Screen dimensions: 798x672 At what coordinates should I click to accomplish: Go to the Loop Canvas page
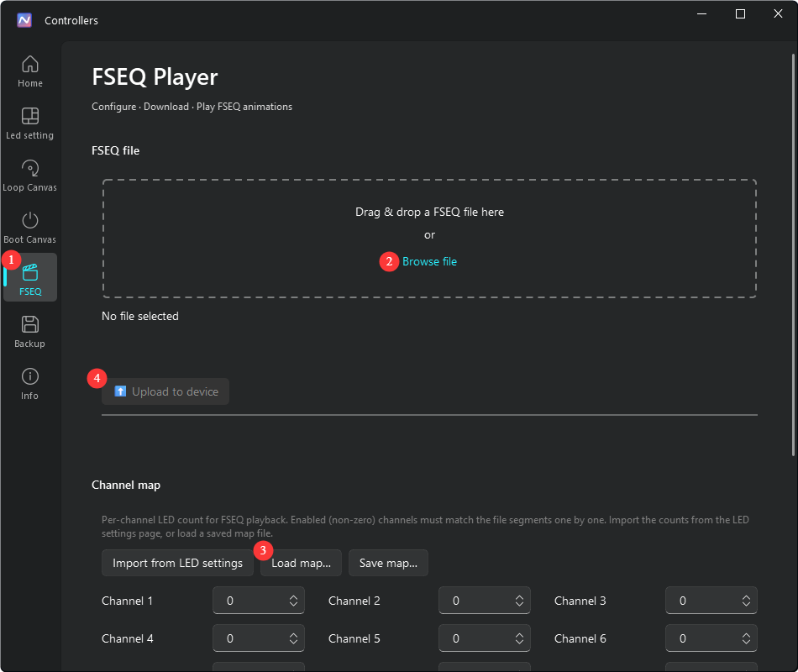(30, 176)
